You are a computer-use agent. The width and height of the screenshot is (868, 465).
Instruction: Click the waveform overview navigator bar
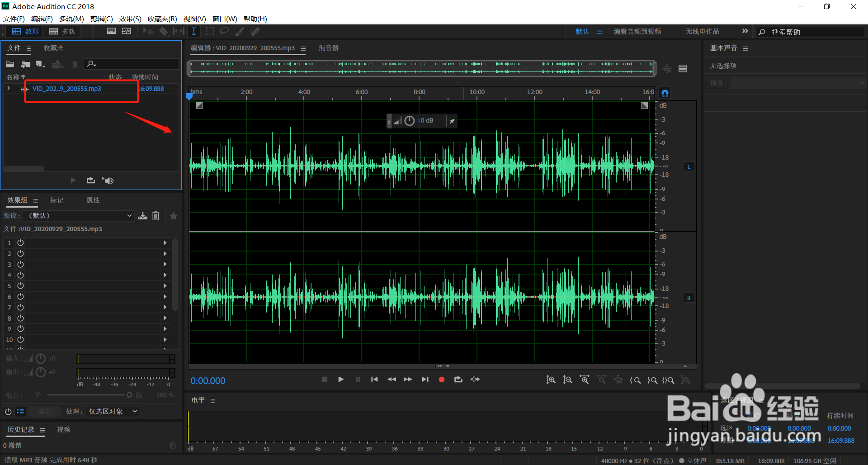422,68
